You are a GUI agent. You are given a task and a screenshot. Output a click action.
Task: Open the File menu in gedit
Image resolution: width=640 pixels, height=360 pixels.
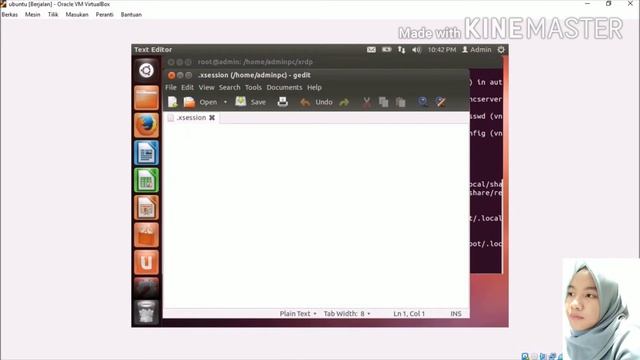[x=171, y=87]
